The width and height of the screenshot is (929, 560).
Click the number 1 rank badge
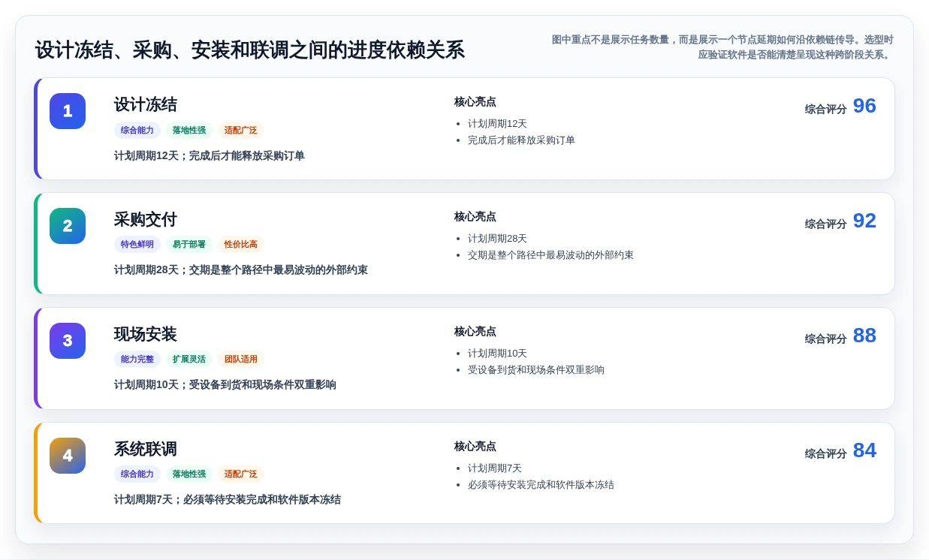[x=68, y=111]
